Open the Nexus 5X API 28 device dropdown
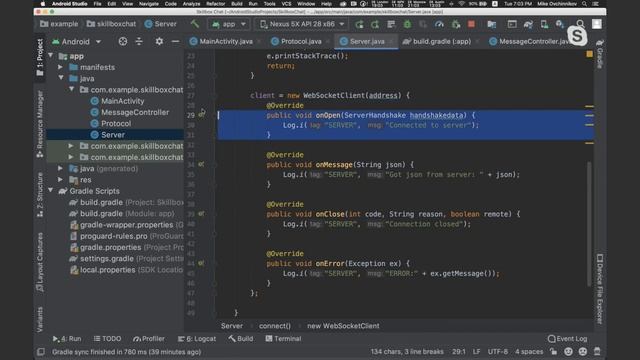 click(302, 24)
